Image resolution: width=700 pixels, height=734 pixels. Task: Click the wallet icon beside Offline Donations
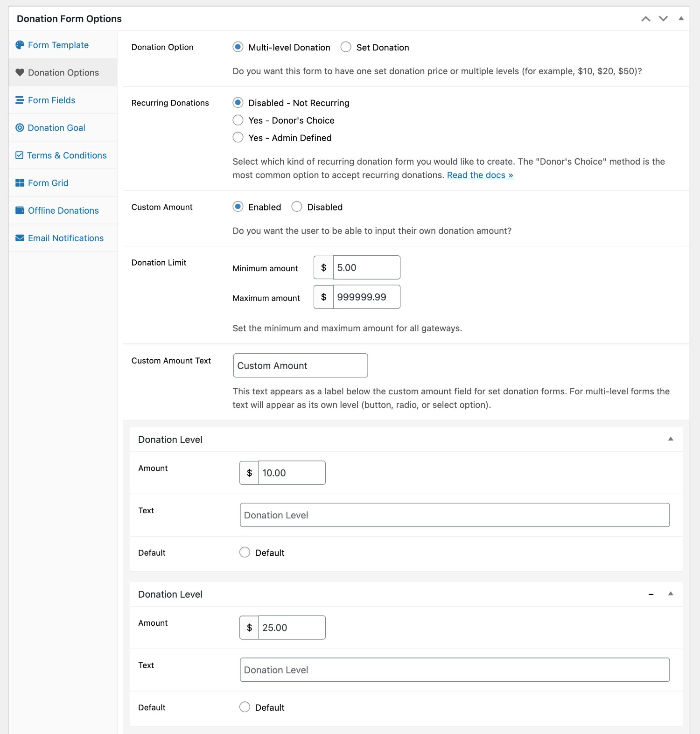tap(20, 210)
